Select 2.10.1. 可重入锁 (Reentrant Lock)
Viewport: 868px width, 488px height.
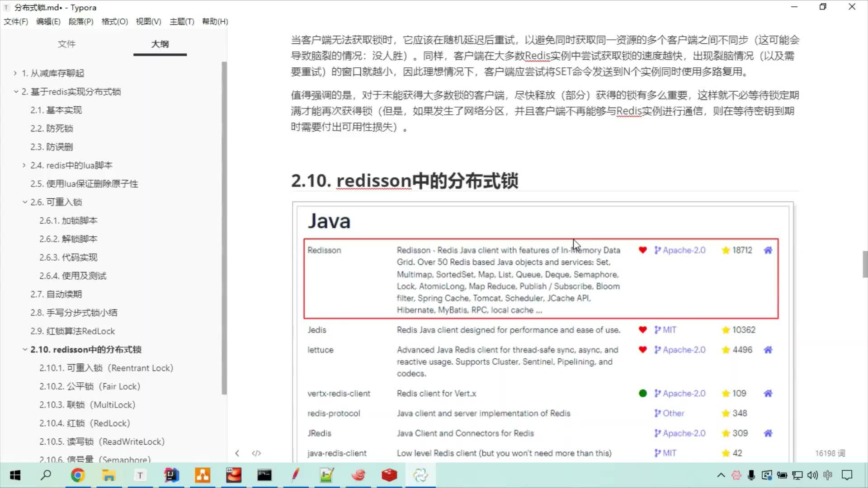tap(106, 368)
